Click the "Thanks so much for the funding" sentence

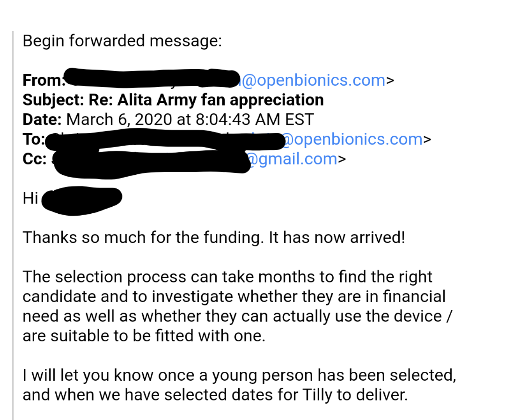pyautogui.click(x=144, y=237)
